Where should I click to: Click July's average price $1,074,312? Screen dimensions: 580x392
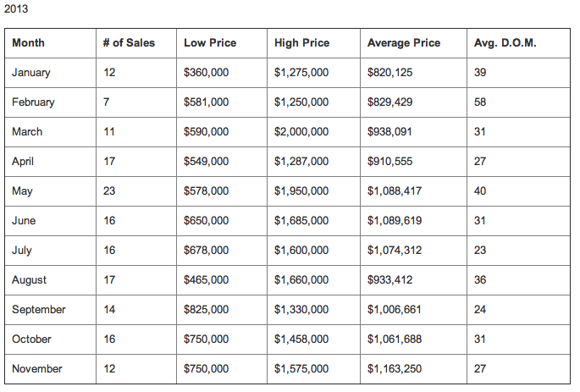tap(395, 251)
